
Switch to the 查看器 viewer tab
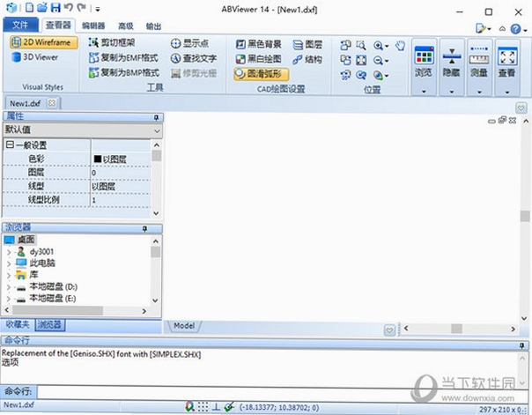point(58,25)
